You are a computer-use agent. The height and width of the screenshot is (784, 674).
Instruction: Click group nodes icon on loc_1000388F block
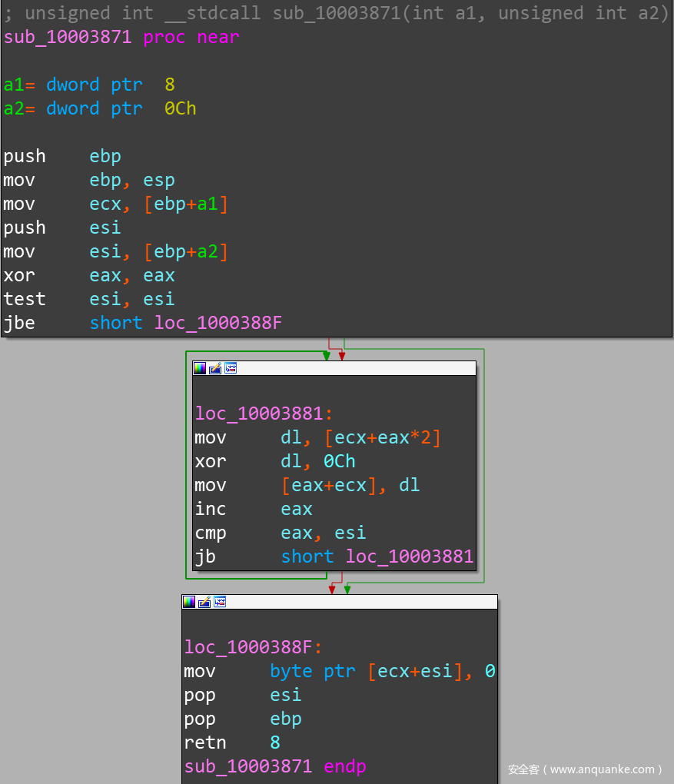[219, 602]
